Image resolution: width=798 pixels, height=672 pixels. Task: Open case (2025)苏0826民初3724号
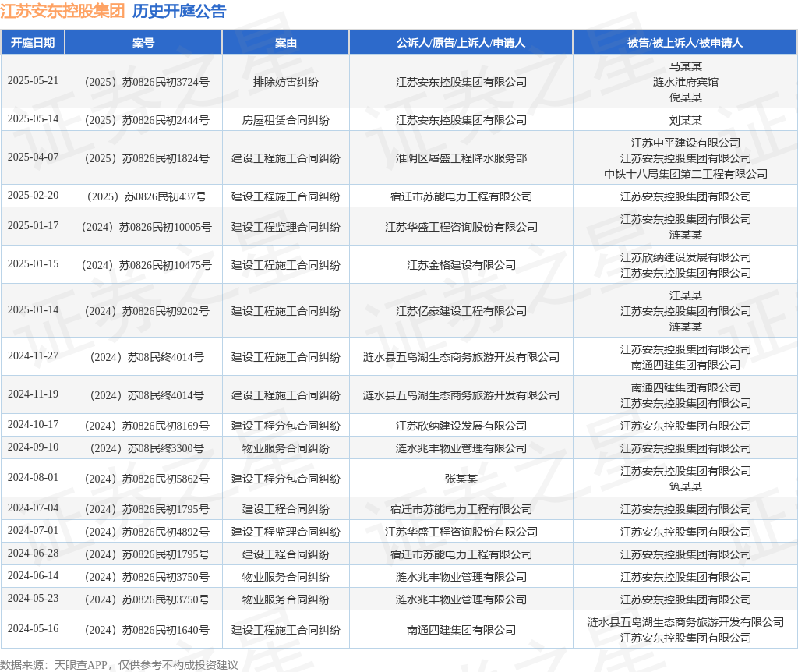pyautogui.click(x=147, y=82)
